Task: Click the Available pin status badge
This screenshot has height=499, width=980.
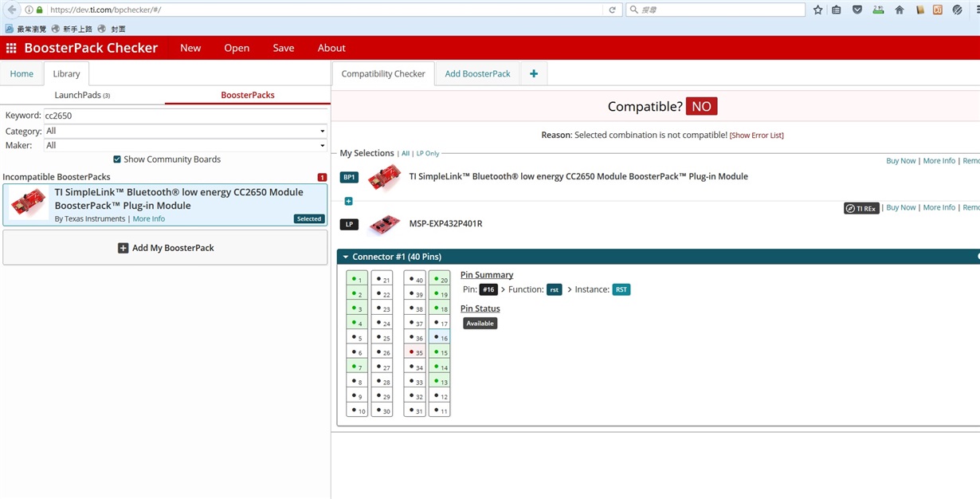Action: 480,324
